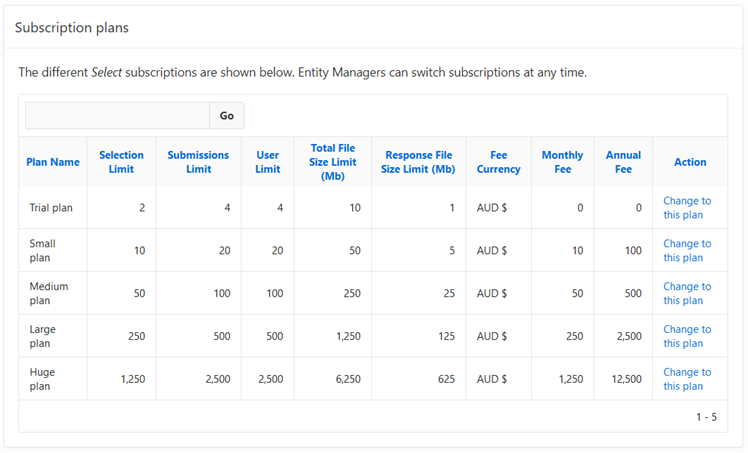Viewport: 748px width, 453px height.
Task: Change to the Large plan
Action: (x=687, y=337)
